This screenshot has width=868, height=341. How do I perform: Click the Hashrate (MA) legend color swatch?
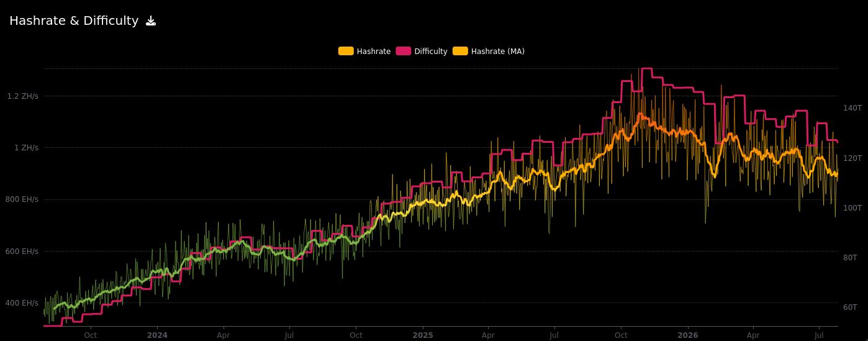point(460,52)
